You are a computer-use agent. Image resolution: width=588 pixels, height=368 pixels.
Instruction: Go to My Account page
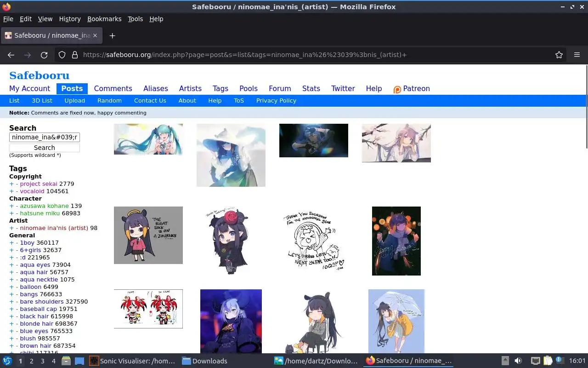click(x=29, y=89)
